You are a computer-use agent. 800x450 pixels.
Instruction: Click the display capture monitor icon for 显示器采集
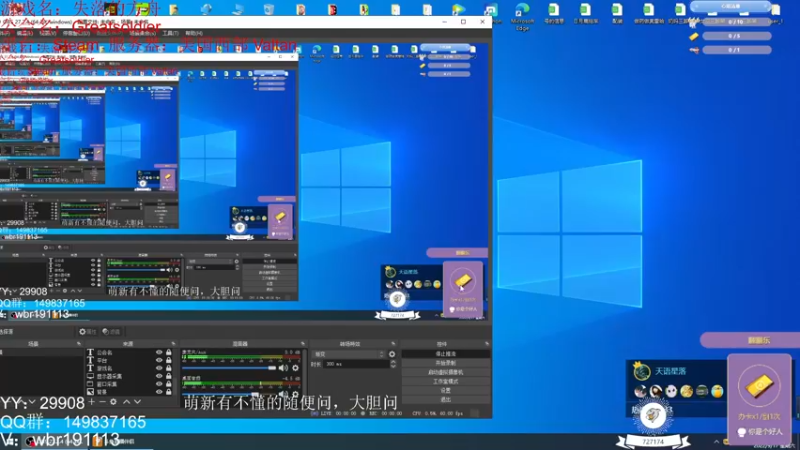click(90, 376)
